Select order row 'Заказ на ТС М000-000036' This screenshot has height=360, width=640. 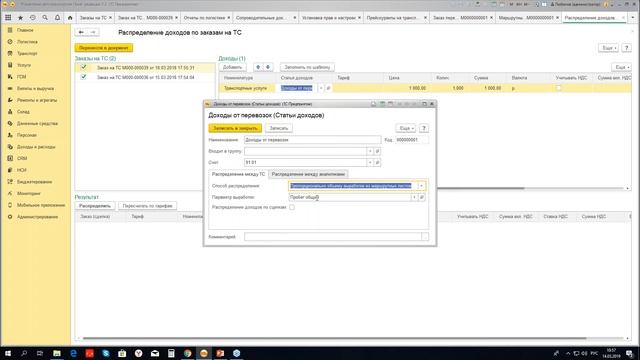145,77
